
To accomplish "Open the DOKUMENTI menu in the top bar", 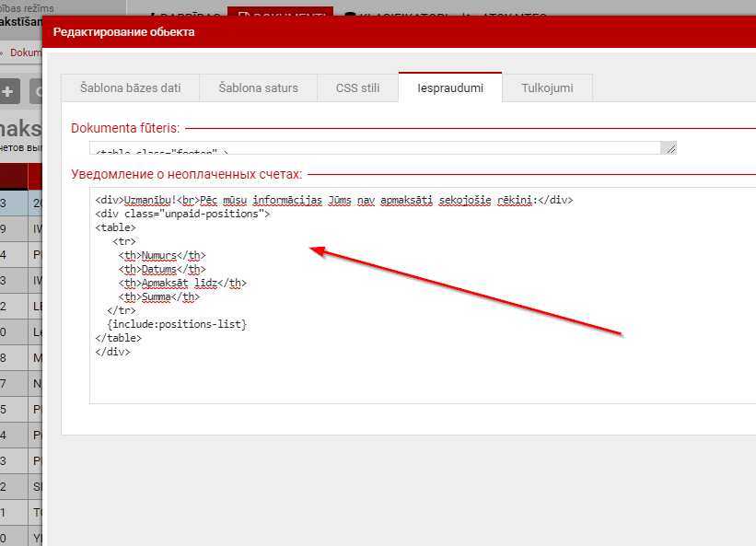I will point(280,16).
